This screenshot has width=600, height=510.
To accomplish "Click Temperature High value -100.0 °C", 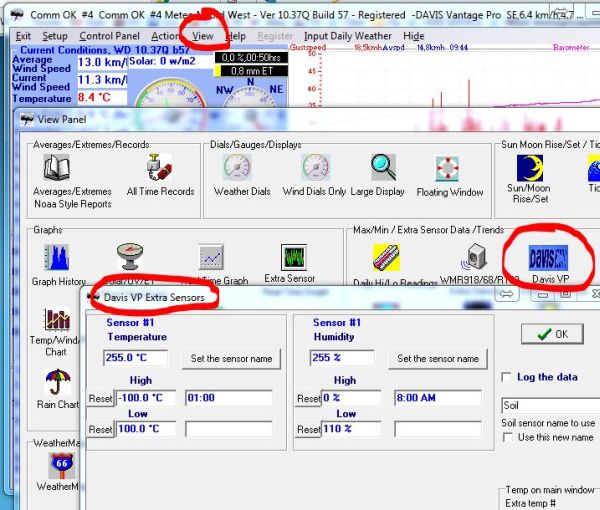I will [146, 398].
